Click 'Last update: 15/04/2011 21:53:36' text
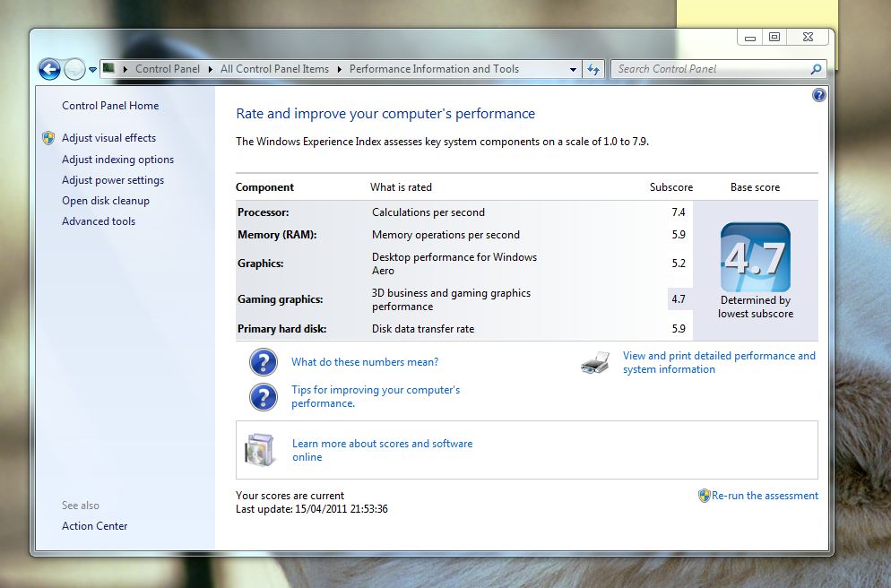 (x=312, y=509)
